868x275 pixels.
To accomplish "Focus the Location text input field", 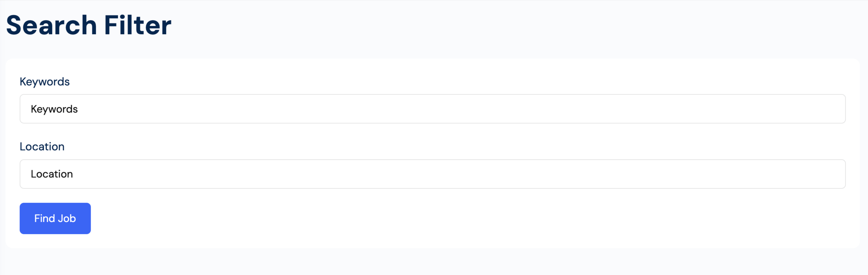I will click(432, 174).
